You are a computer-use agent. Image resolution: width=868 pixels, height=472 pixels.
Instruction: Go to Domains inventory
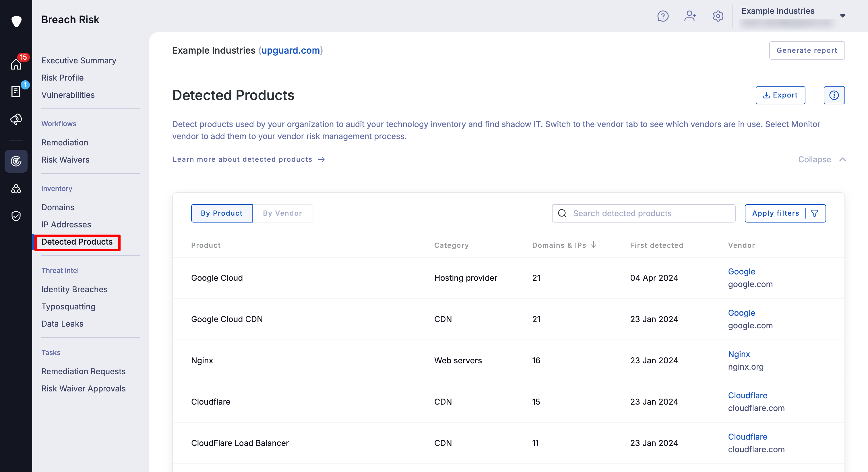58,207
